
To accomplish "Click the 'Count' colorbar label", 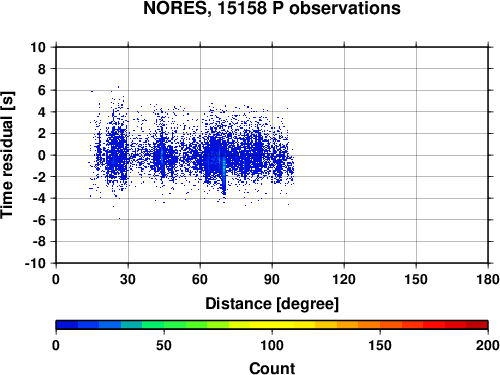I will [x=272, y=368].
